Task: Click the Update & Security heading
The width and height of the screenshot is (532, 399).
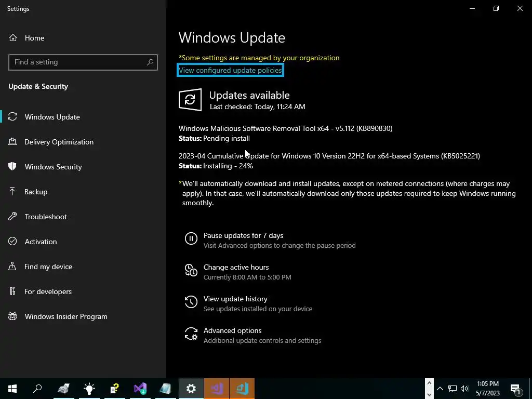Action: click(38, 87)
